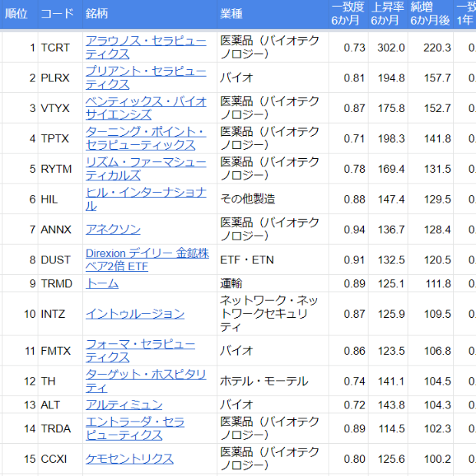Open the リズム・ファーマシューティカルズ link
Viewport: 476px width, 476px height.
pyautogui.click(x=146, y=169)
